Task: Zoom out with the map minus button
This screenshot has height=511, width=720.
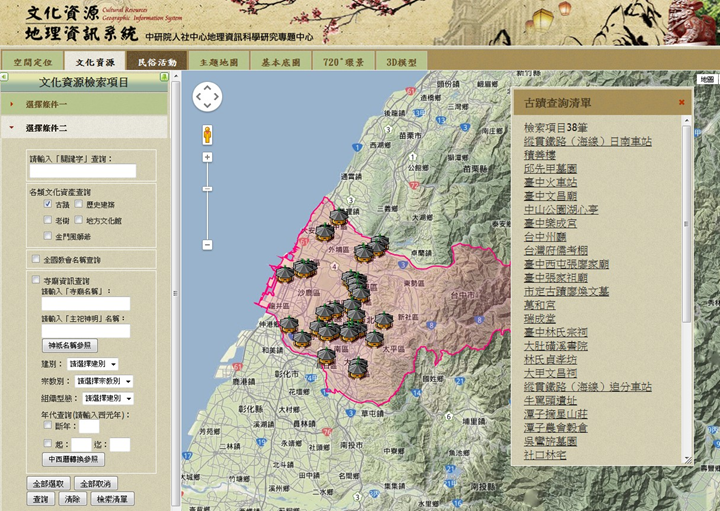Action: tap(207, 244)
